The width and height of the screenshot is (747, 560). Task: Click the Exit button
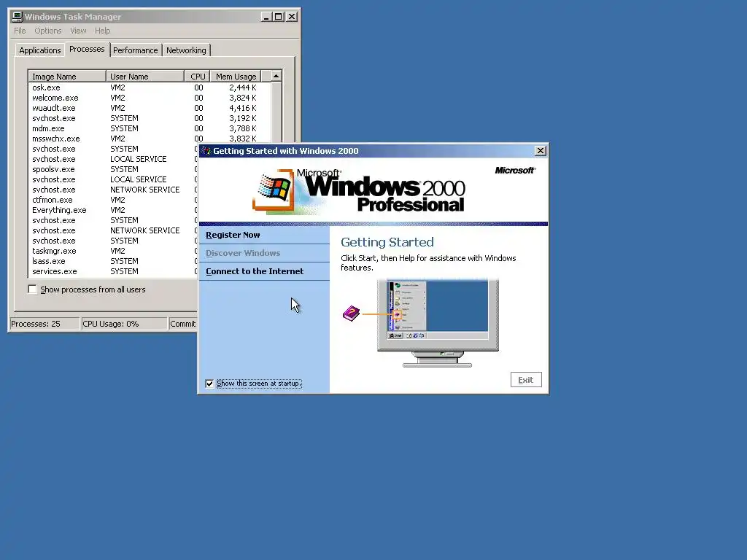pyautogui.click(x=526, y=380)
